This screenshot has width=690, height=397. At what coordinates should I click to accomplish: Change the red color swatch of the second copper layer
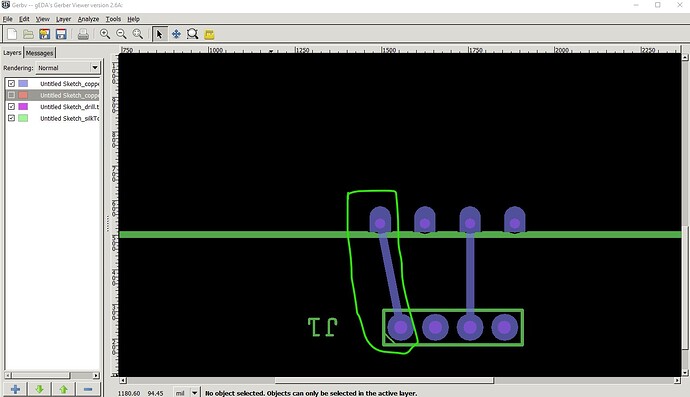23,95
